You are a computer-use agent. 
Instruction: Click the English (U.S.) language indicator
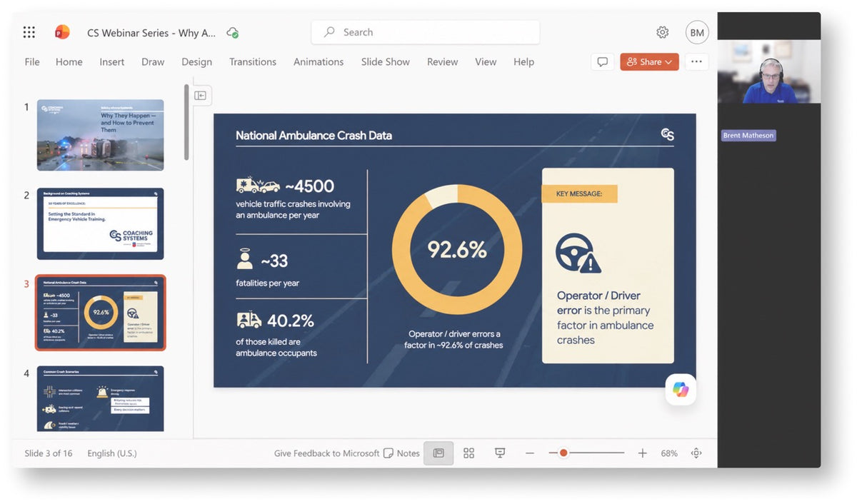(x=112, y=453)
